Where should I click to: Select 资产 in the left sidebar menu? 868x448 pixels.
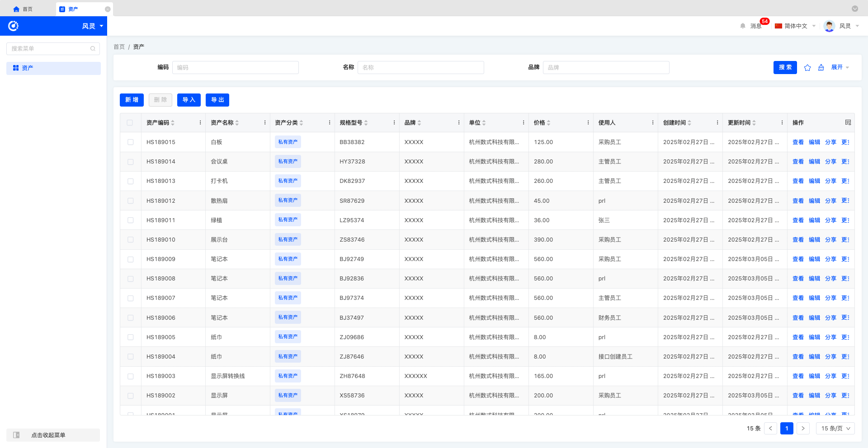pyautogui.click(x=28, y=68)
